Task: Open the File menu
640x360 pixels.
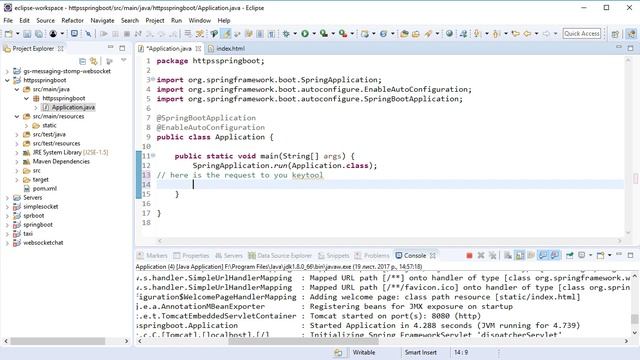Action: pos(8,20)
